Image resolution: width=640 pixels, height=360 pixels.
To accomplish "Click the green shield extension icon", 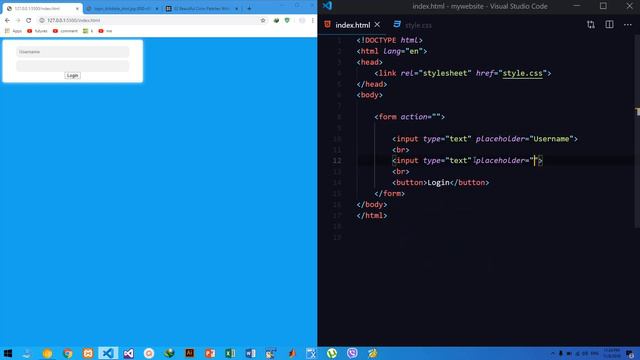I will coord(287,20).
